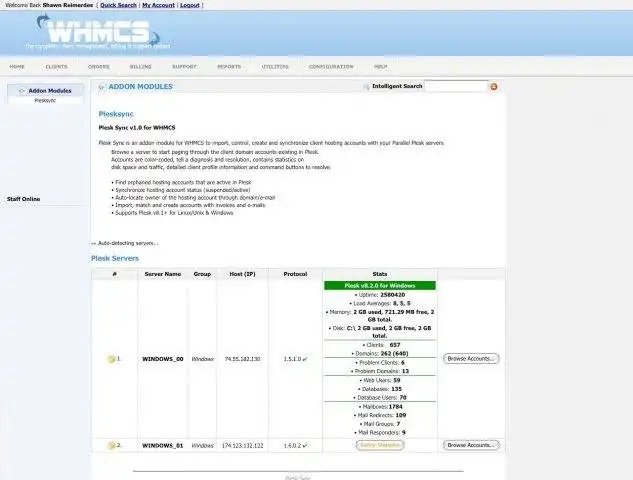Click the Logout link
The height and width of the screenshot is (480, 633).
(190, 5)
